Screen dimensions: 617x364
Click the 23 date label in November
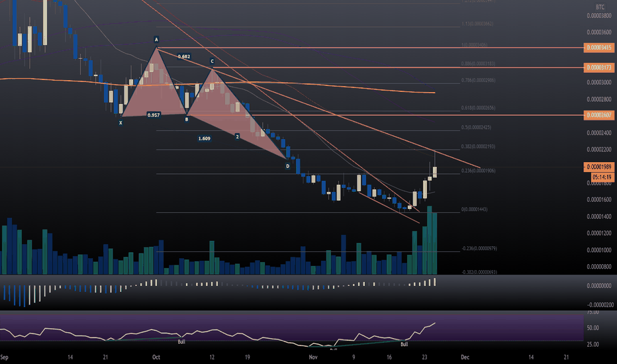(424, 357)
